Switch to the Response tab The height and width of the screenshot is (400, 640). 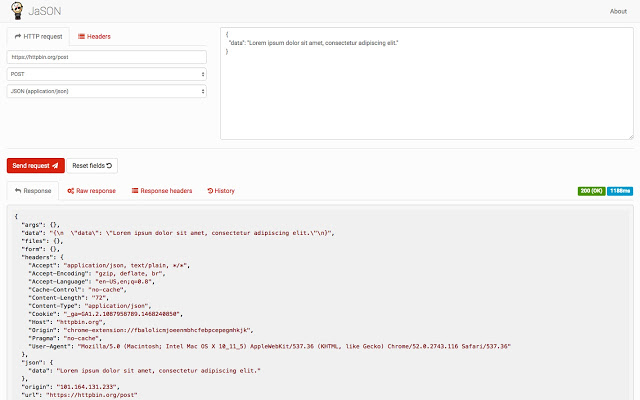(x=33, y=191)
